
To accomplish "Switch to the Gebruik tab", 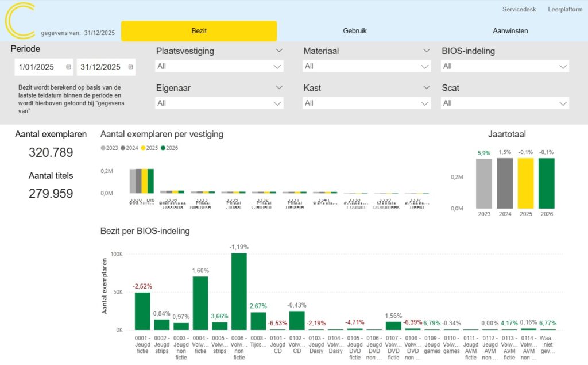I will pyautogui.click(x=354, y=31).
